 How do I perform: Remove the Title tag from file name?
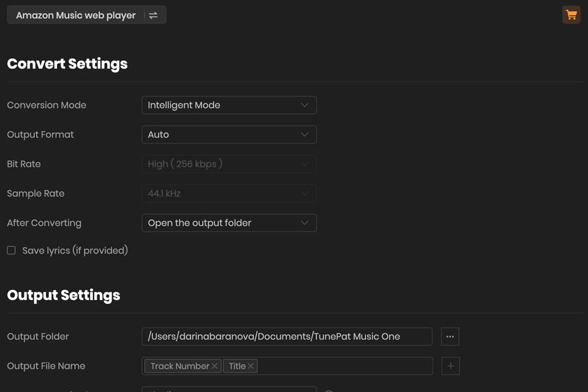click(x=251, y=366)
